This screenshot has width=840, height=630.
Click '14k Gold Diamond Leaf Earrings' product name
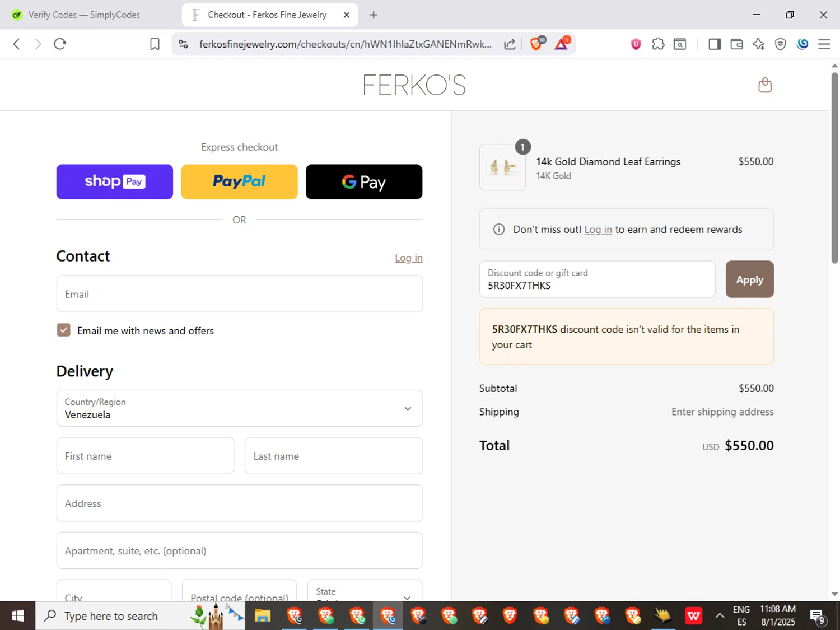(x=608, y=161)
